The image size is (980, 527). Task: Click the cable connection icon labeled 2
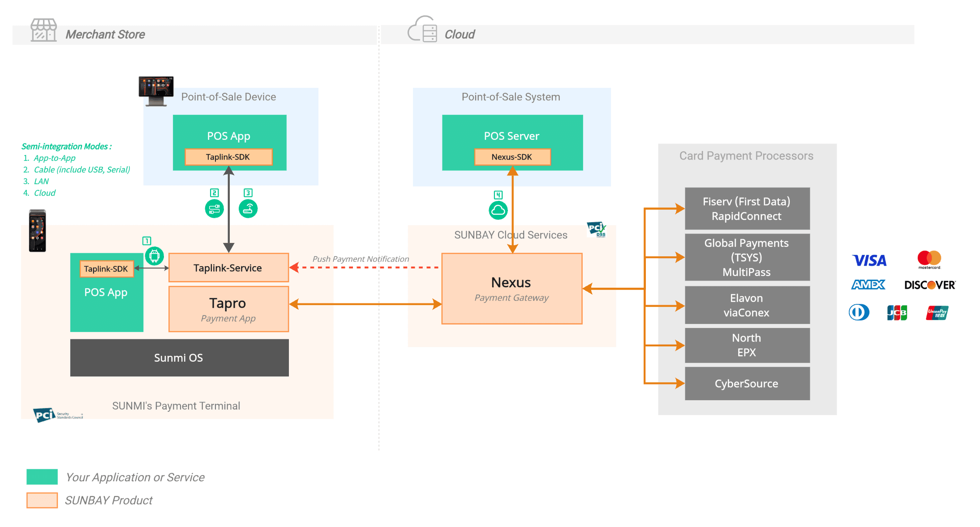[x=214, y=208]
